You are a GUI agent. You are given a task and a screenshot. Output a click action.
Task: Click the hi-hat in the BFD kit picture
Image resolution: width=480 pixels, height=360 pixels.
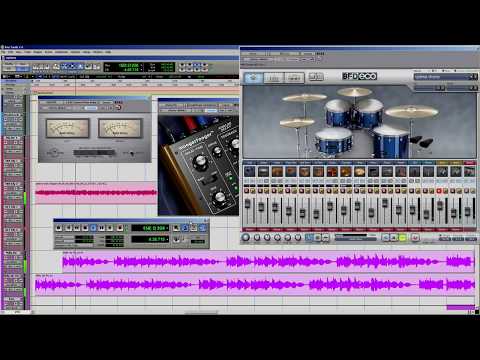tap(297, 122)
